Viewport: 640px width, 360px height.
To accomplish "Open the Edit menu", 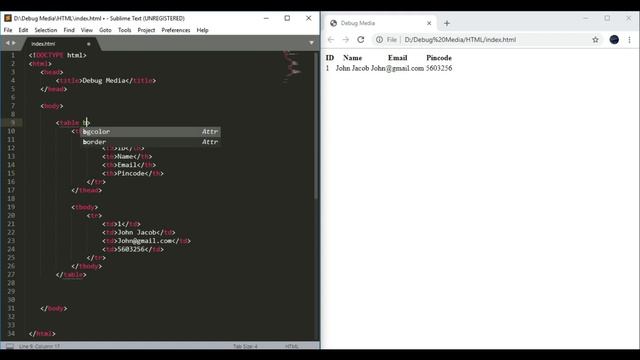I will pos(23,30).
